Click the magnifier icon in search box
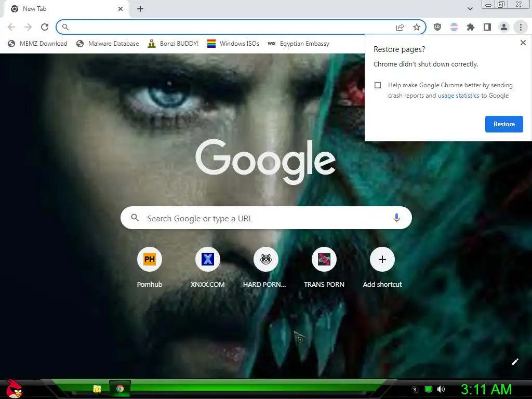Image resolution: width=532 pixels, height=399 pixels. coord(135,218)
